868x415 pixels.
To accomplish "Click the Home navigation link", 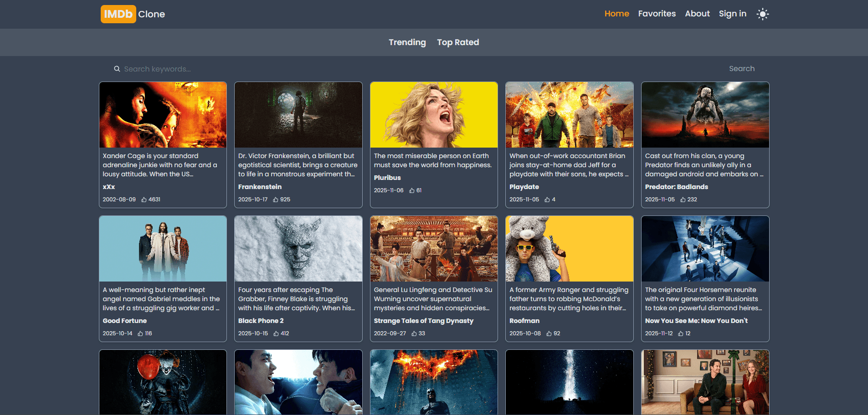I will pyautogui.click(x=616, y=14).
